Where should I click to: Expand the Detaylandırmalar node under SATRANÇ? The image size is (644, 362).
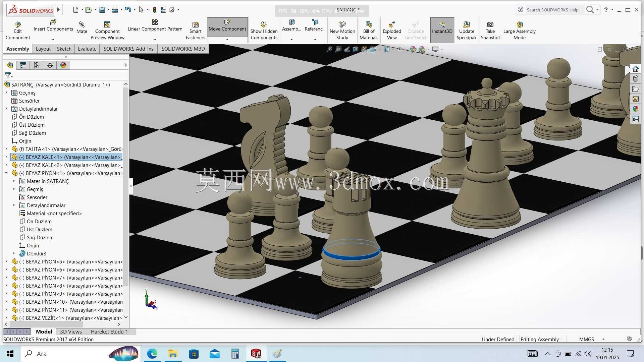point(6,109)
